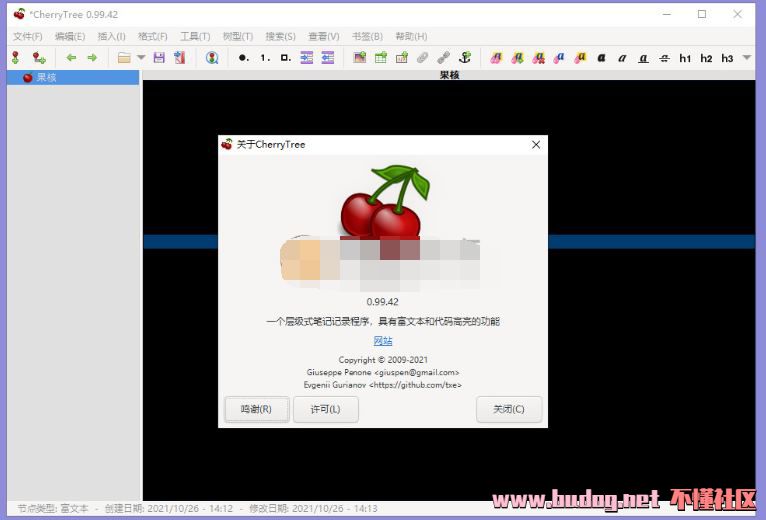
Task: Click the 鸣谢(R) credits button
Action: [256, 409]
